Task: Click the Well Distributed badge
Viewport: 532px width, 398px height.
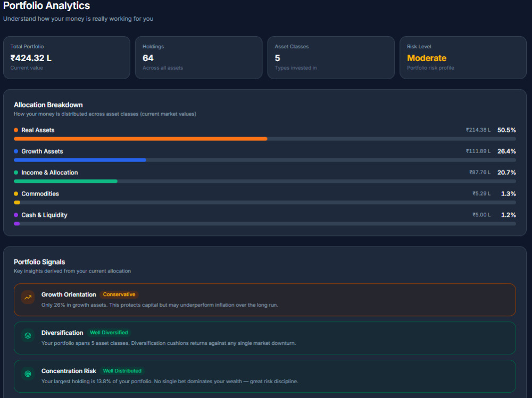Action: [122, 371]
